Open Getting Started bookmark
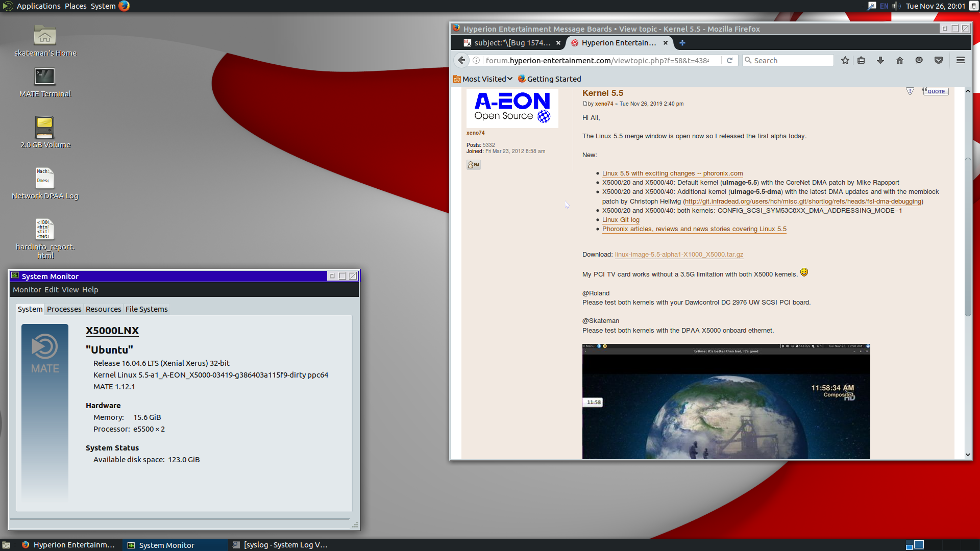 [549, 79]
